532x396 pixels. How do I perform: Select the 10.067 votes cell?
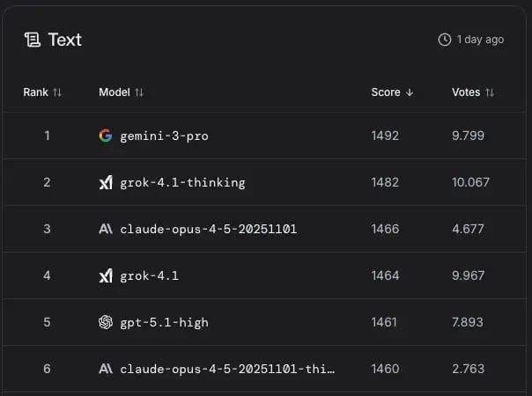pos(470,182)
